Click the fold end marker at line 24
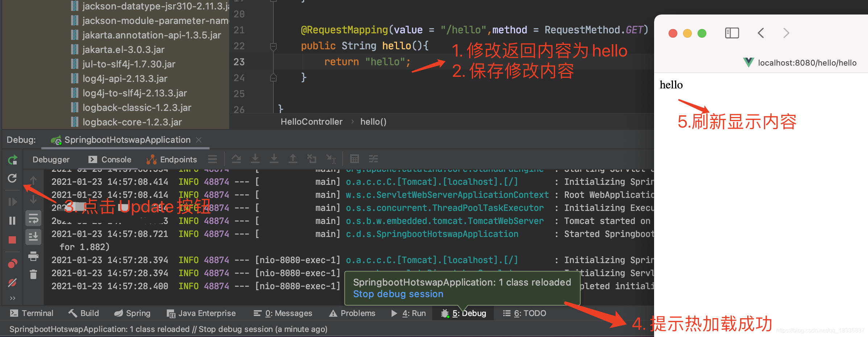This screenshot has width=868, height=337. (273, 78)
